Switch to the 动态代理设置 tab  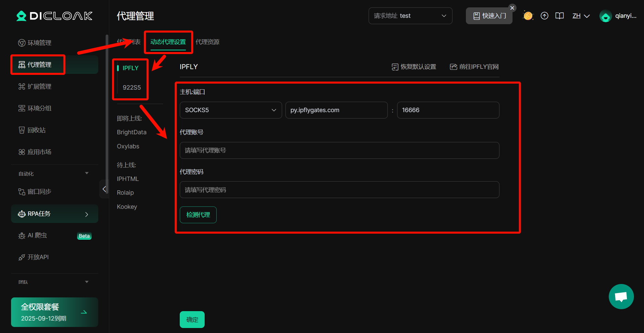point(168,42)
